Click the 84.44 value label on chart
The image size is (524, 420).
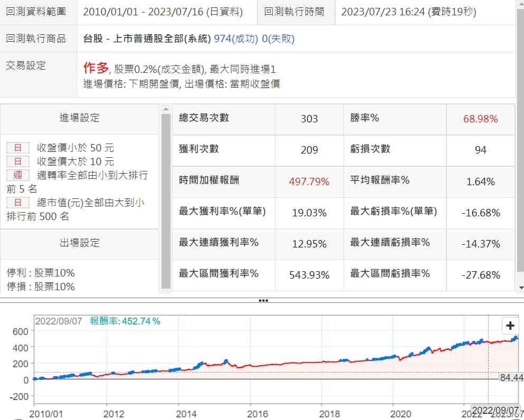511,377
